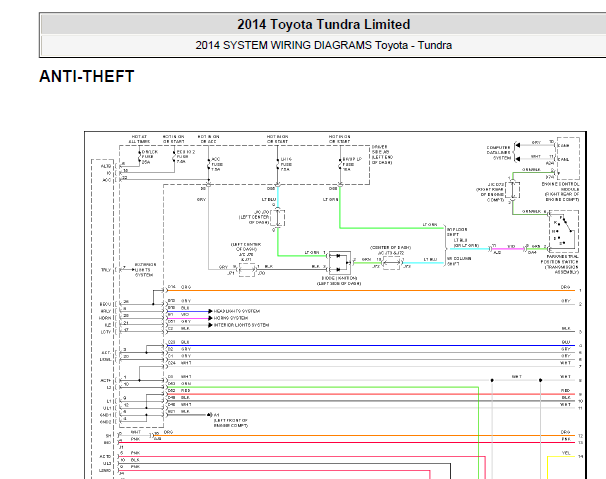Click the 'A1 (LEFT FRONT OF ENGINE COMPT)' ground label
The height and width of the screenshot is (479, 606).
coord(231,420)
